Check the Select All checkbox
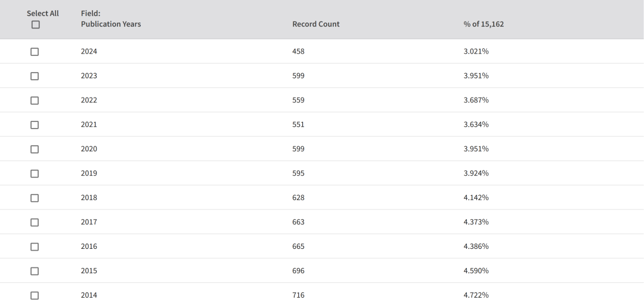The height and width of the screenshot is (306, 644). pos(36,24)
